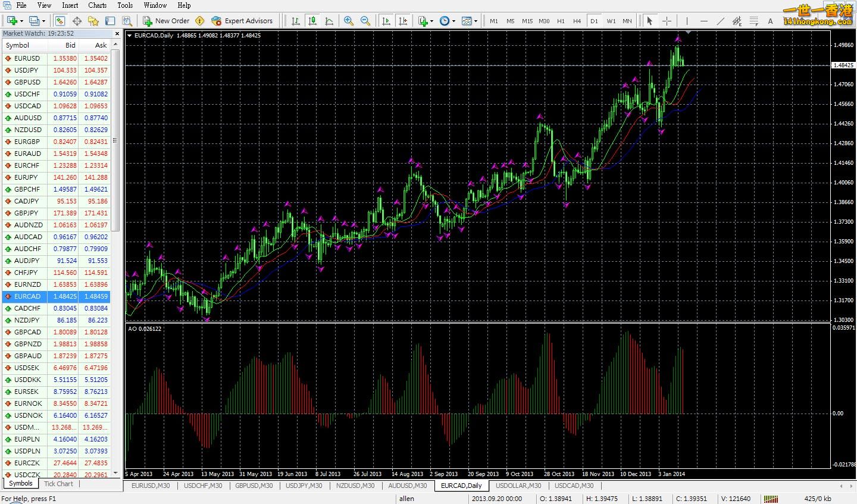This screenshot has height=504, width=857.
Task: Click the Periods clock icon
Action: [x=445, y=21]
